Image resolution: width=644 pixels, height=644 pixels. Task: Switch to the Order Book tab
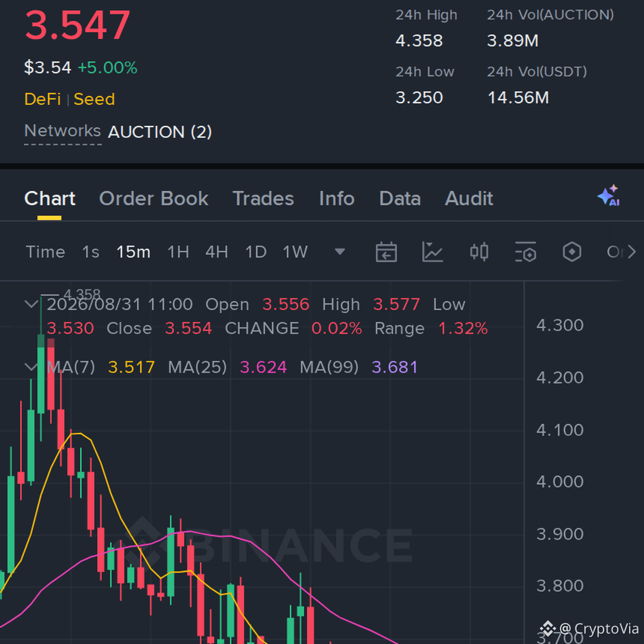click(x=154, y=199)
